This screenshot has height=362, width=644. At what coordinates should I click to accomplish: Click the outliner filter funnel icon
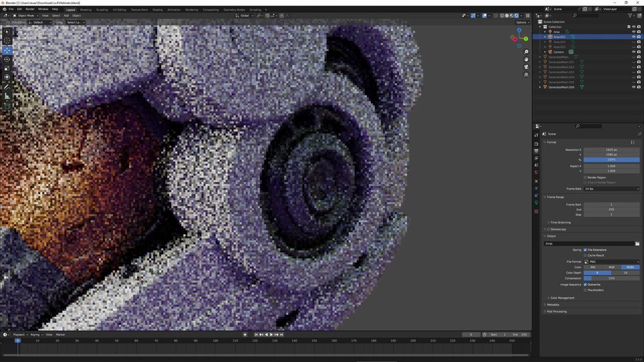click(x=631, y=16)
